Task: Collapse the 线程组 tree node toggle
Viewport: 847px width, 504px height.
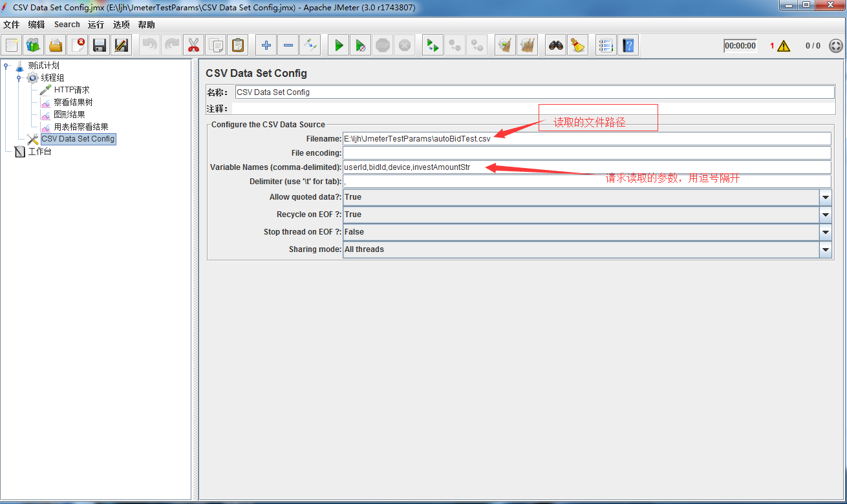Action: tap(19, 78)
